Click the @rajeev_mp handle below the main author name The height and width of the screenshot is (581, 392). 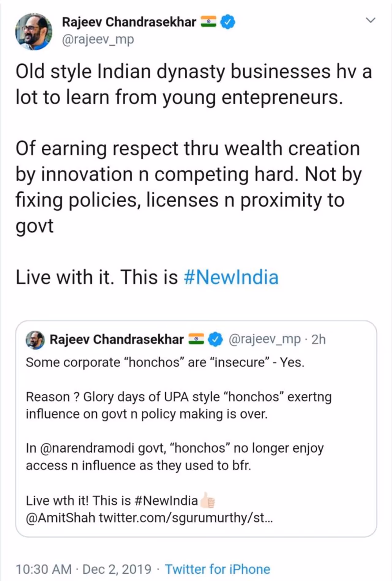[x=98, y=40]
